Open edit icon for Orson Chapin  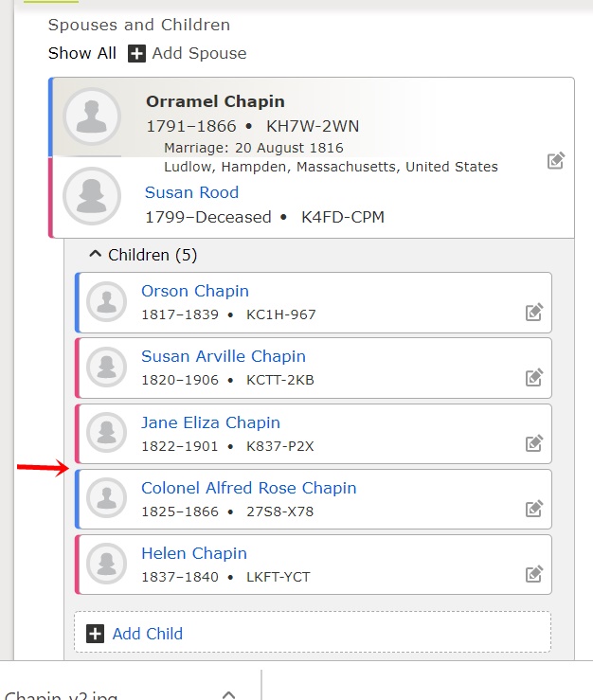pos(534,312)
